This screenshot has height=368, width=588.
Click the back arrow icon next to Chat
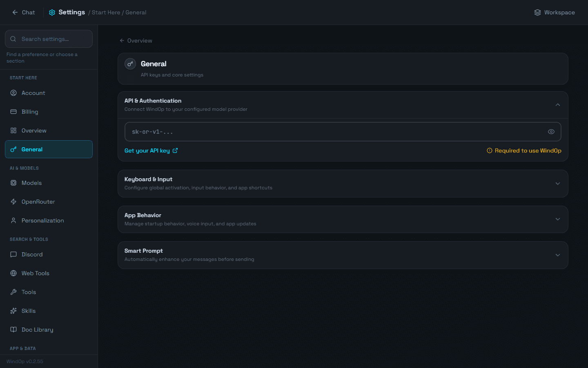click(15, 12)
